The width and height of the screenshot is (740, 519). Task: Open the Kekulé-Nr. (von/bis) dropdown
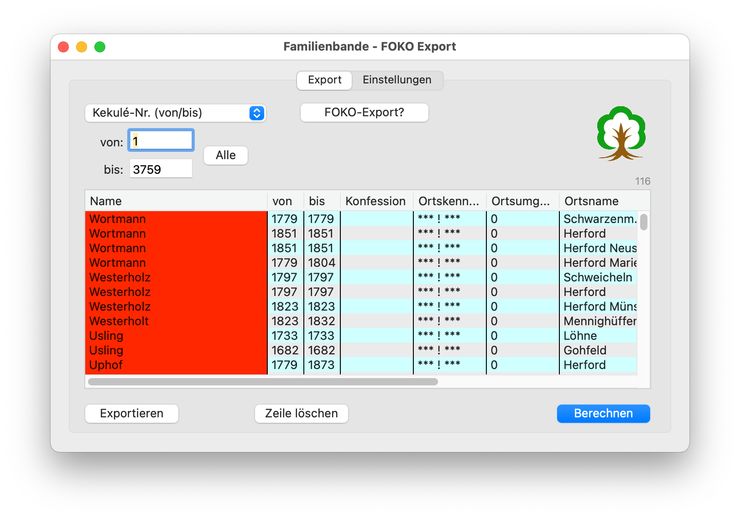tap(175, 113)
